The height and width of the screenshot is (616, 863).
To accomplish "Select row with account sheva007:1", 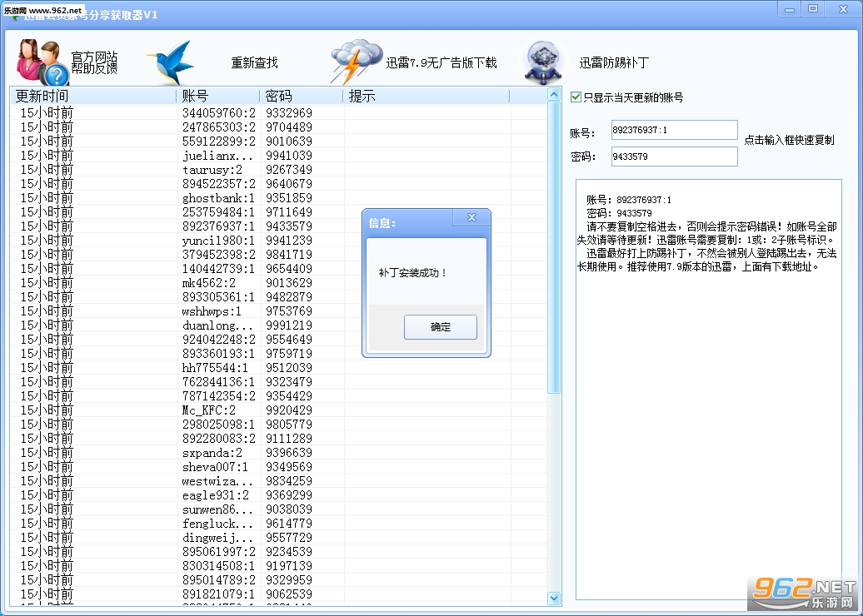I will point(278,467).
